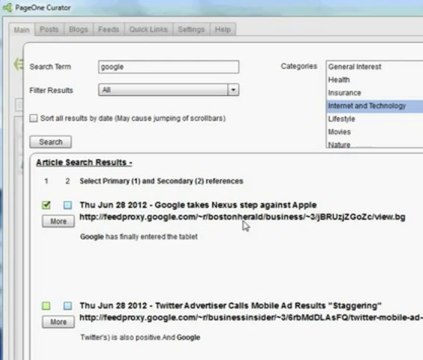Open the Filter Results dropdown
Viewport: 423px width, 360px height.
tap(169, 90)
